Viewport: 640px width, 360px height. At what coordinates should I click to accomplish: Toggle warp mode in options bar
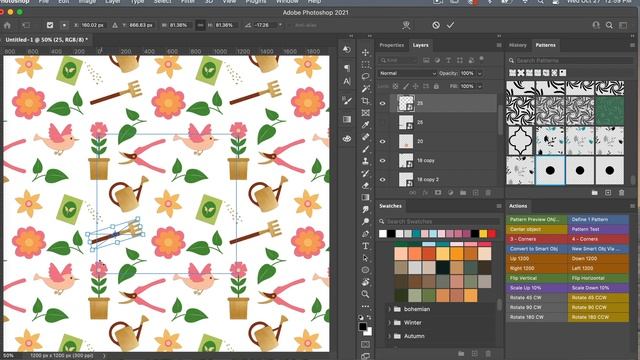click(406, 25)
